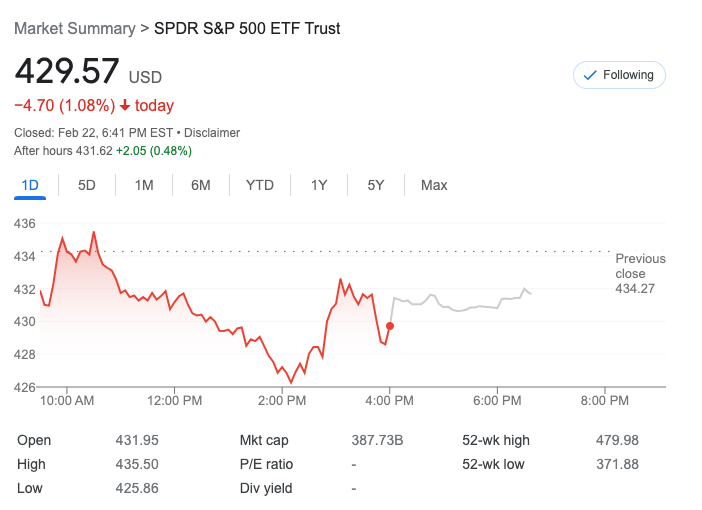Select the 5Y range tab
The height and width of the screenshot is (510, 702).
point(376,185)
